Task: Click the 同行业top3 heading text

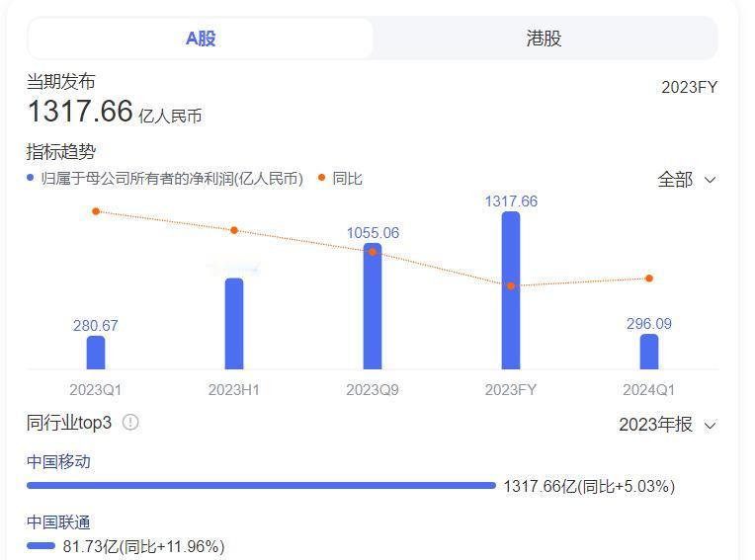Action: pos(69,423)
